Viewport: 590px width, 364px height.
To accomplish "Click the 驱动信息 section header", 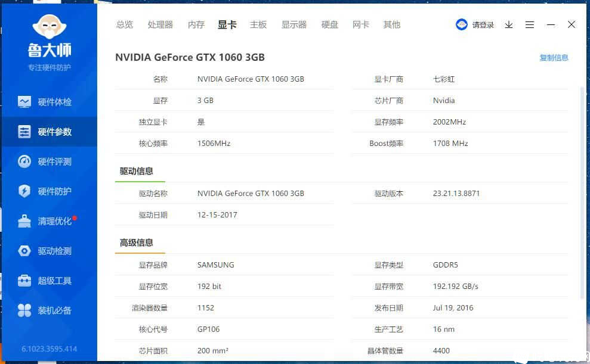I will point(136,172).
